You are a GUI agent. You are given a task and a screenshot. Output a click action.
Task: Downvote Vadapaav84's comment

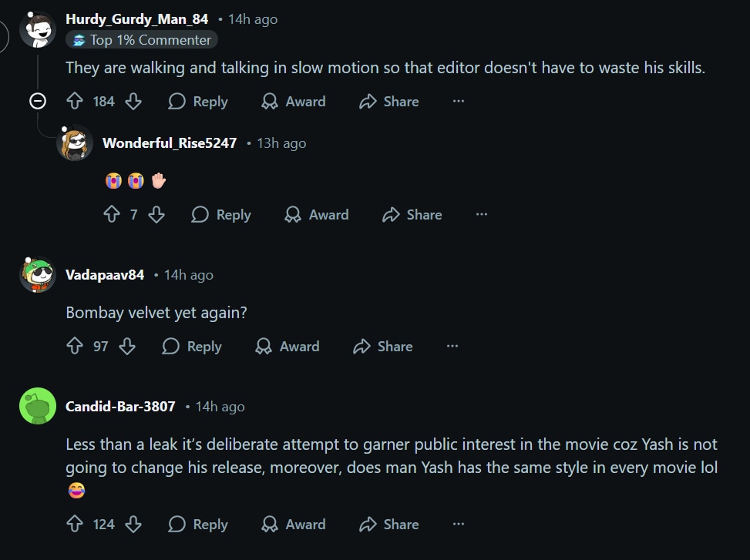(127, 347)
